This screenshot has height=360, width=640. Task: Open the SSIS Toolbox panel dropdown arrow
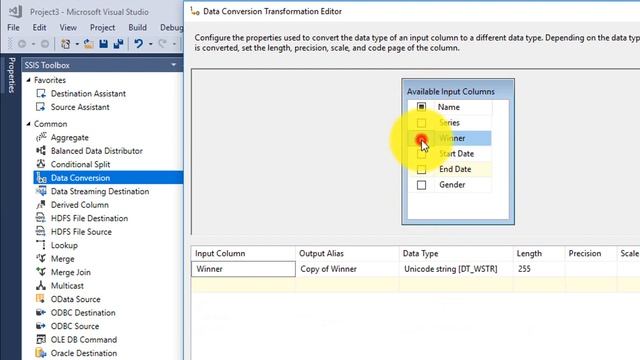(x=174, y=65)
